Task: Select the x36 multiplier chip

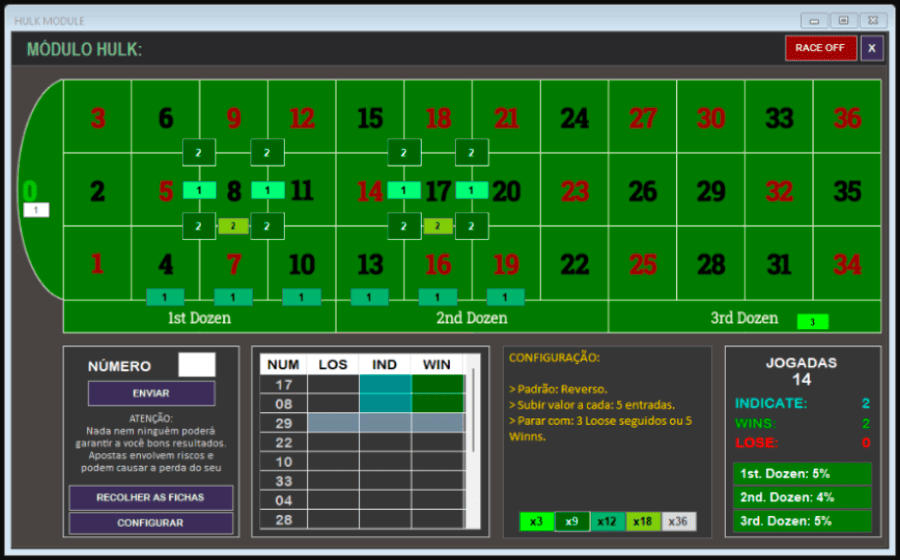Action: [x=679, y=521]
